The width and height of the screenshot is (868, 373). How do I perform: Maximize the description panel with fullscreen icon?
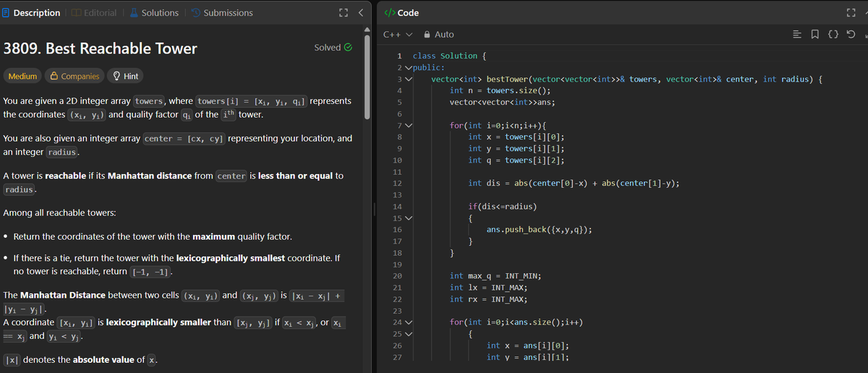(x=344, y=12)
